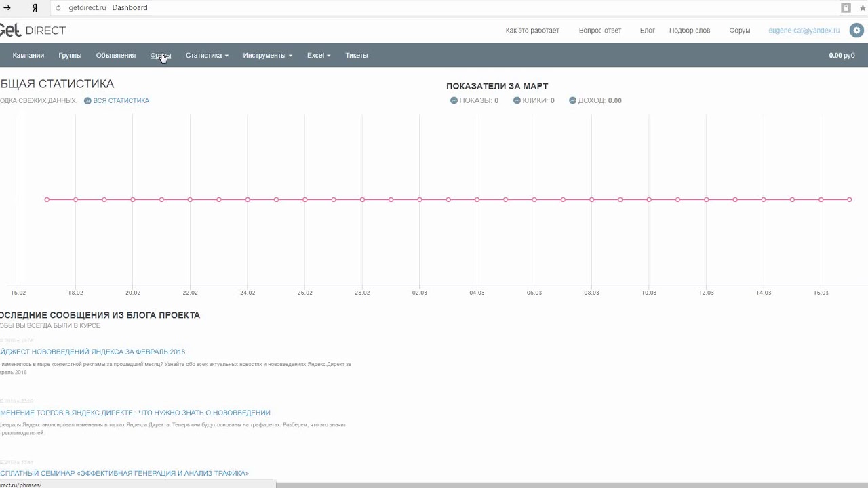Toggle the 'Клики' chart series indicator
This screenshot has height=488, width=868.
517,100
